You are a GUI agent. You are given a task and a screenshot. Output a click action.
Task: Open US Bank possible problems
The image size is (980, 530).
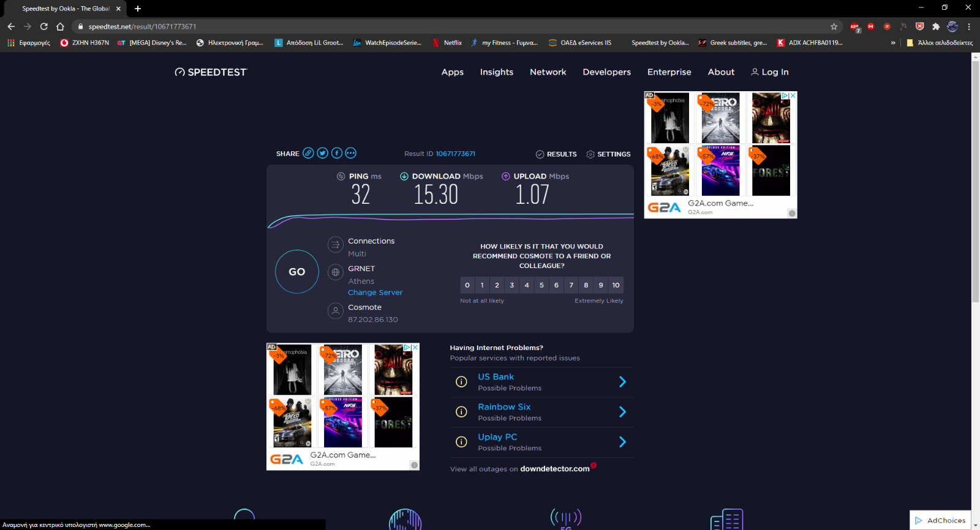496,377
